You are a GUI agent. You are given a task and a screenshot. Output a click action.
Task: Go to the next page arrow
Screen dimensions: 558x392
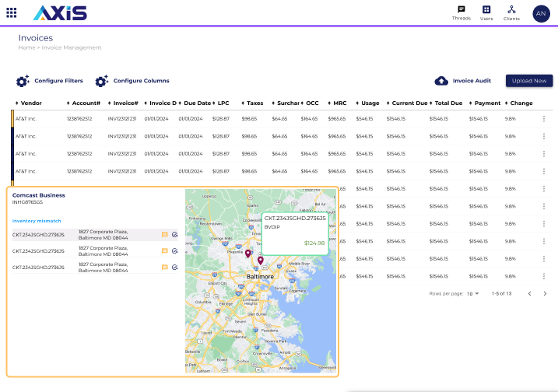[545, 294]
